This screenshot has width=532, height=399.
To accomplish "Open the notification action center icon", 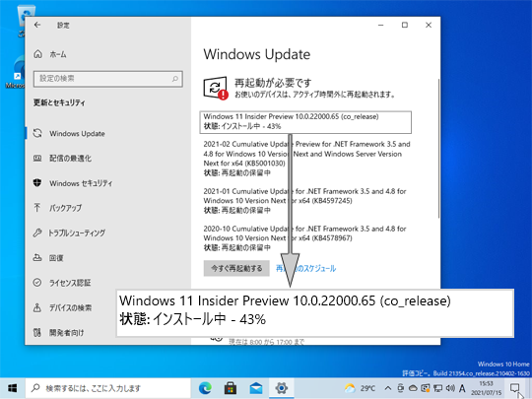I will [514, 388].
